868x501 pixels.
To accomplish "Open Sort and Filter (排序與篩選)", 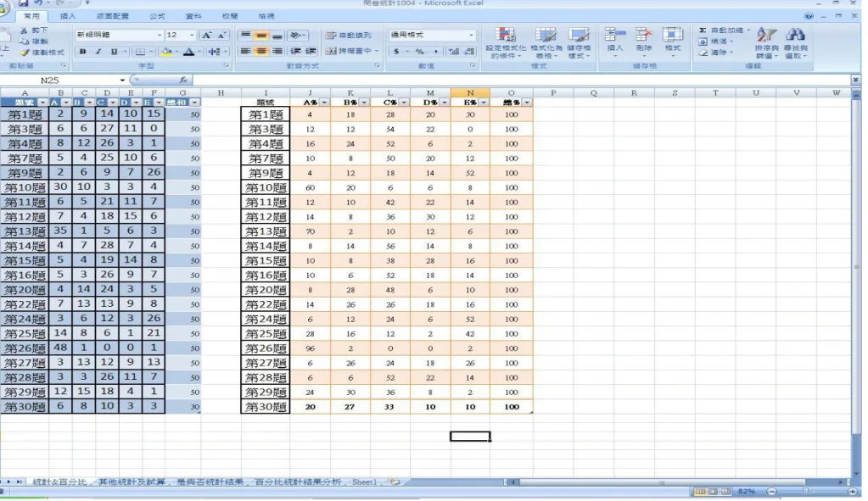I will point(766,42).
